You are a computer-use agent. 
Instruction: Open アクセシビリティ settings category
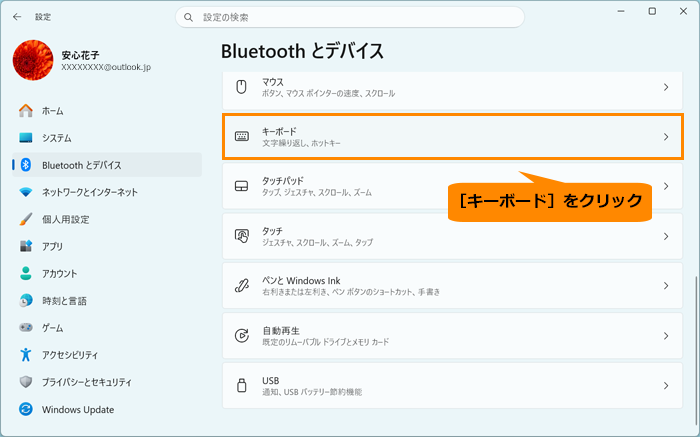click(x=107, y=355)
